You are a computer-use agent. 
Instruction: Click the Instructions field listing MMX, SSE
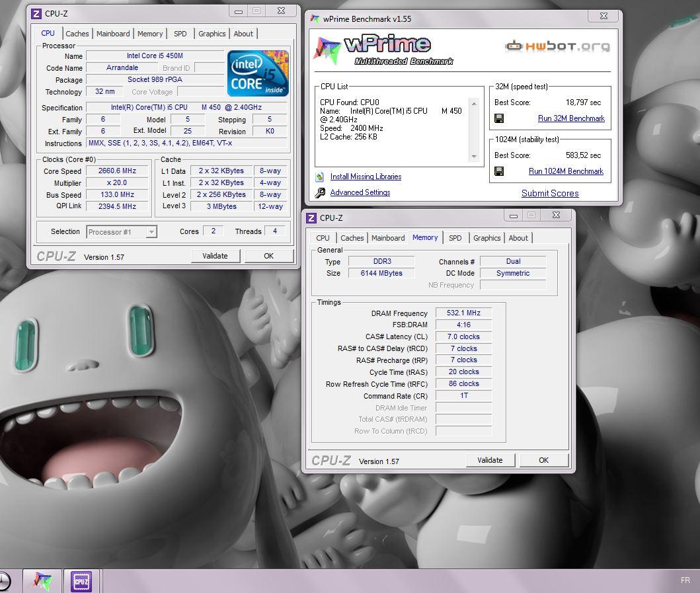point(186,143)
